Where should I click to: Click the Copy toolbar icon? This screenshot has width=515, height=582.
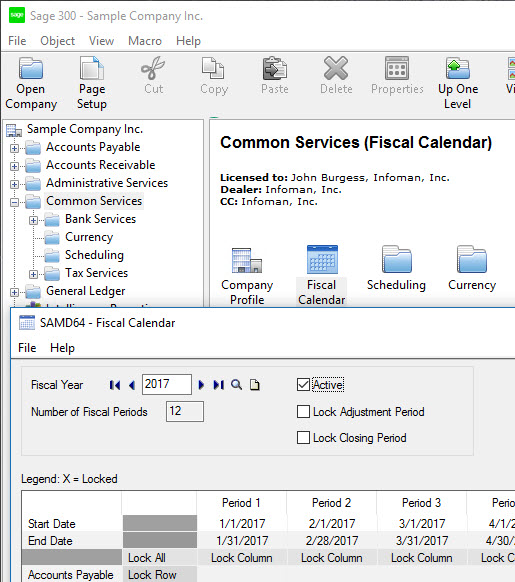(213, 68)
